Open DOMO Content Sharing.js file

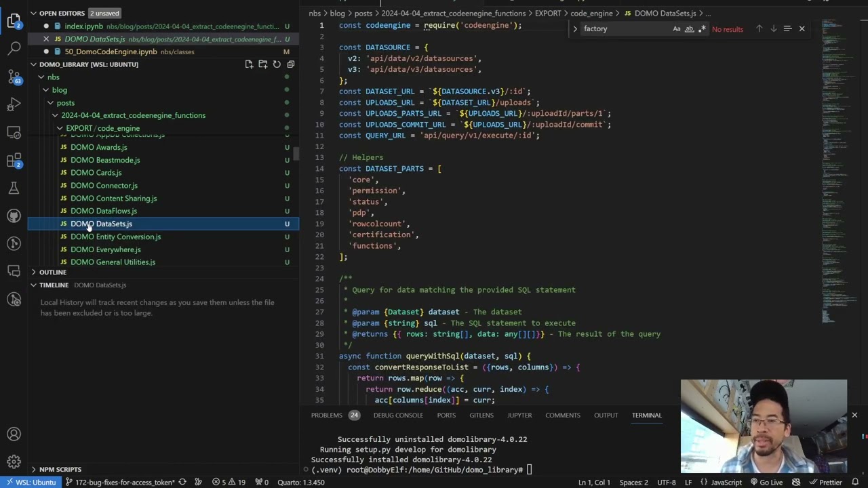point(163,199)
